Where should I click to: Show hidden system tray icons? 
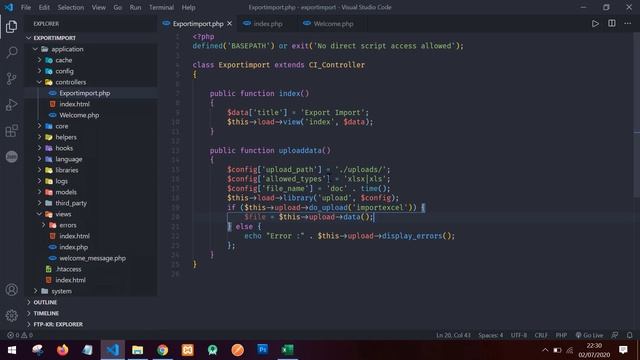point(545,350)
